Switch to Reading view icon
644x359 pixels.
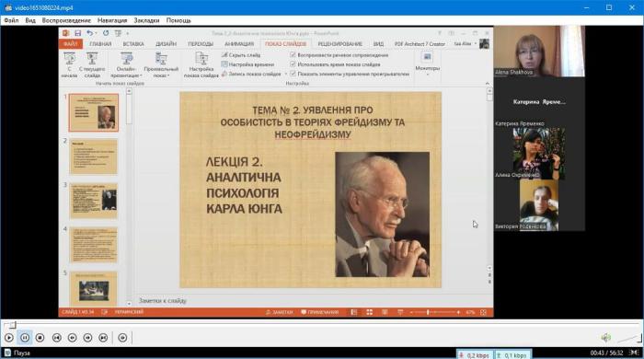tap(385, 312)
